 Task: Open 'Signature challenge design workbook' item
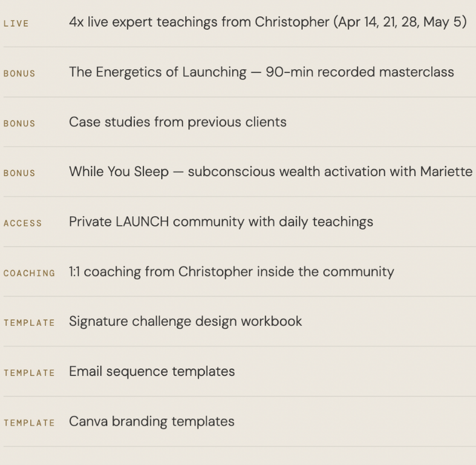point(185,322)
